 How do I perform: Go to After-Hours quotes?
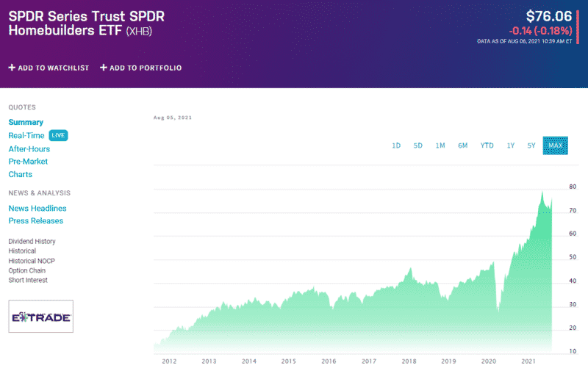tap(29, 149)
